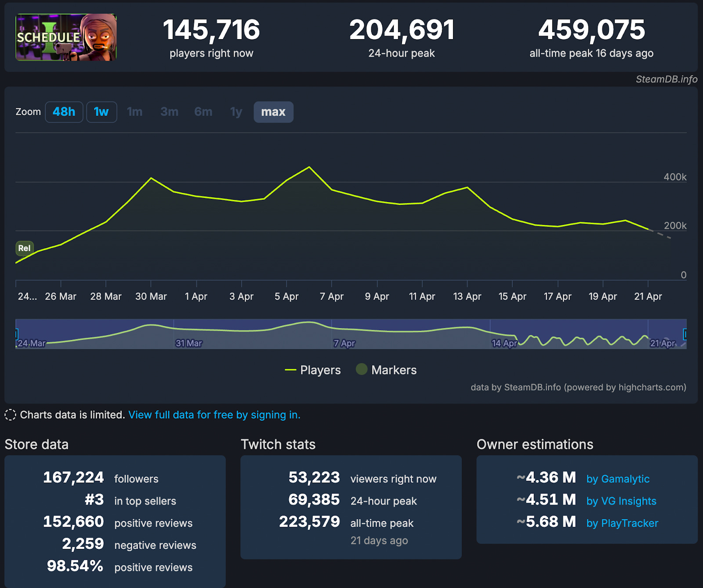Image resolution: width=703 pixels, height=588 pixels.
Task: Click the '459,075' all-time peak value
Action: (592, 30)
